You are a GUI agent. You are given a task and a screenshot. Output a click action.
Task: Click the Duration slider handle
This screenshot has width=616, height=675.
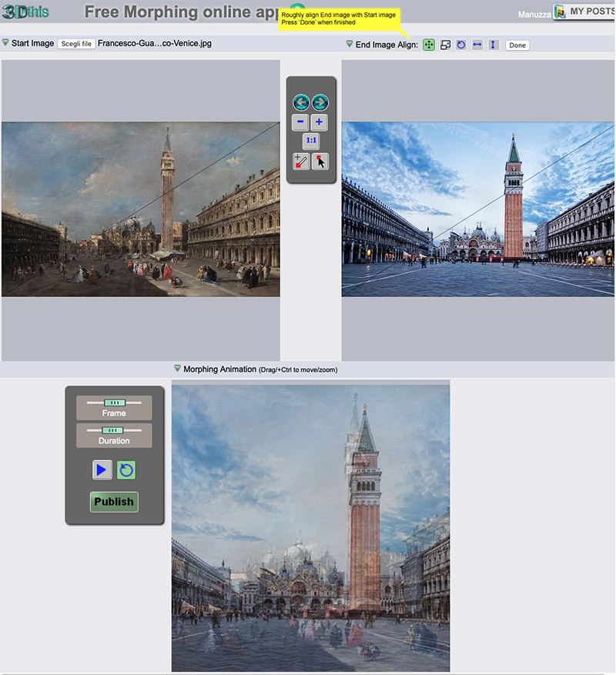[x=112, y=430]
